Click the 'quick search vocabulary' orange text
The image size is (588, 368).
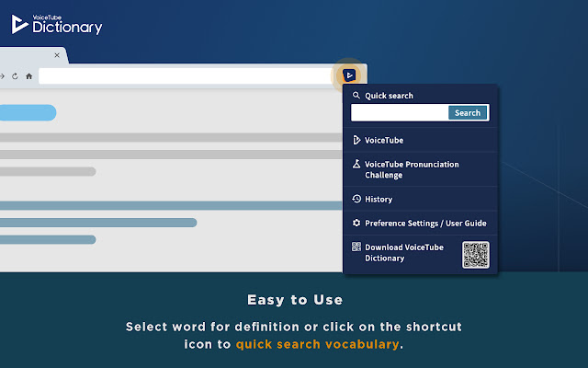click(317, 344)
